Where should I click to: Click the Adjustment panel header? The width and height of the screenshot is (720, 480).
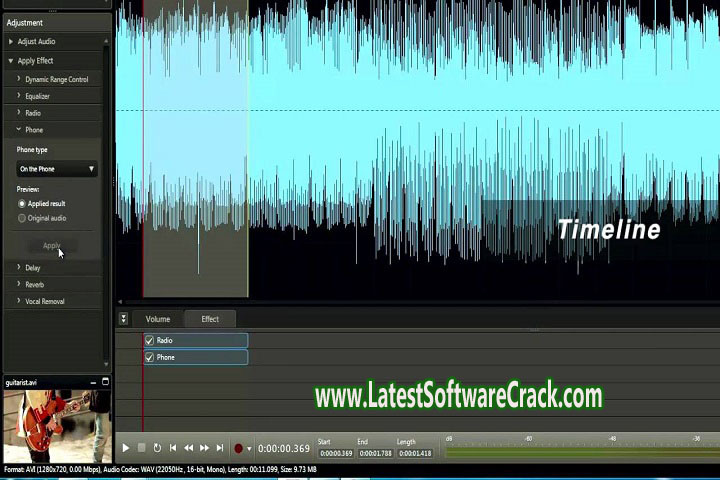pos(57,23)
